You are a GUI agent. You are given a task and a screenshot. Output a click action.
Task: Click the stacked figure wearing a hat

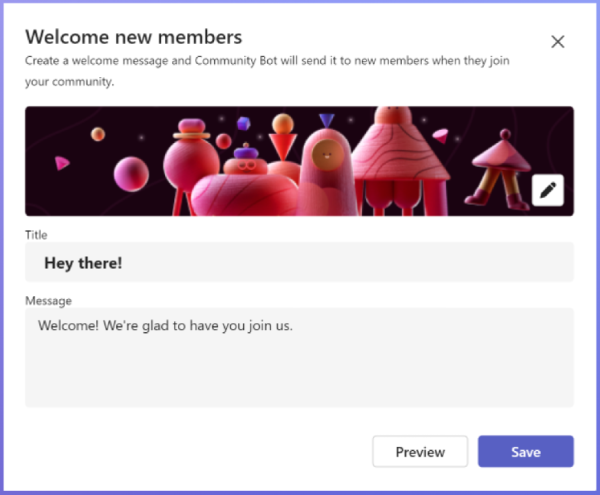pyautogui.click(x=188, y=150)
